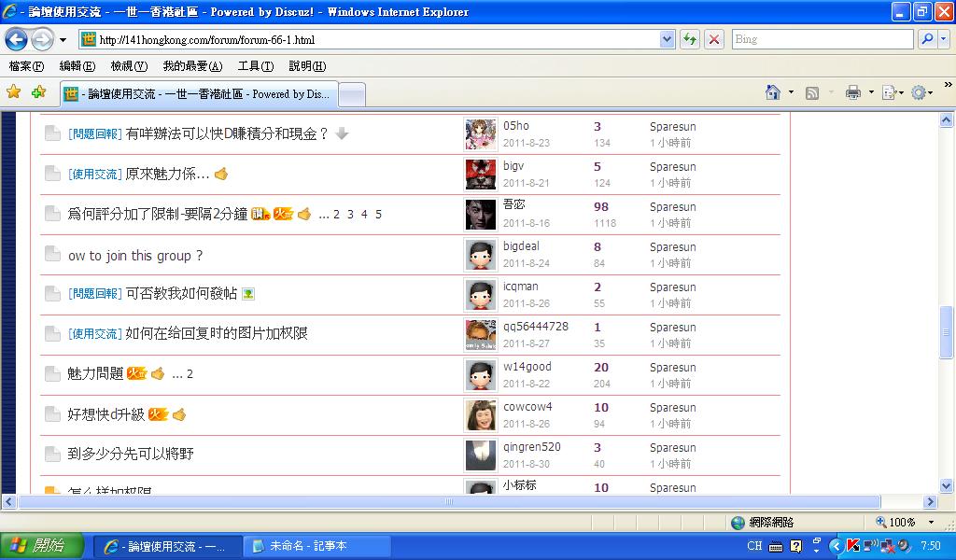The width and height of the screenshot is (956, 560).
Task: Go to page 5 of 為何評分 thread
Action: pos(378,215)
